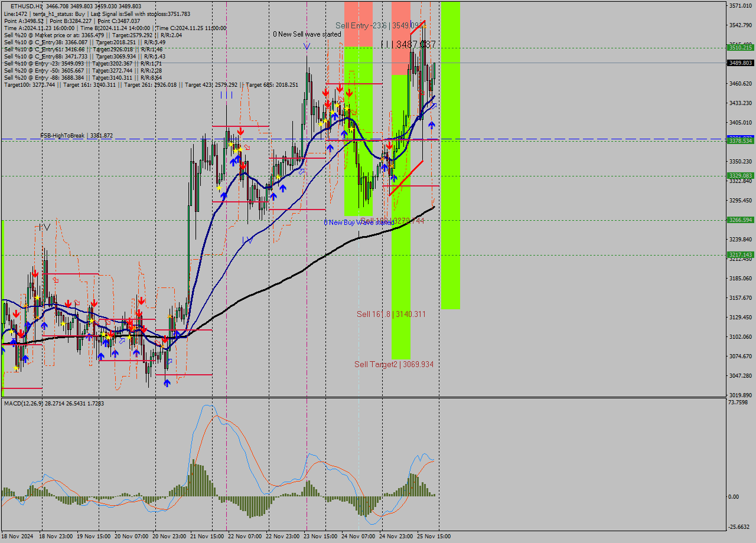Click the 3102.060 price axis label
Image resolution: width=756 pixels, height=543 pixels.
[741, 336]
